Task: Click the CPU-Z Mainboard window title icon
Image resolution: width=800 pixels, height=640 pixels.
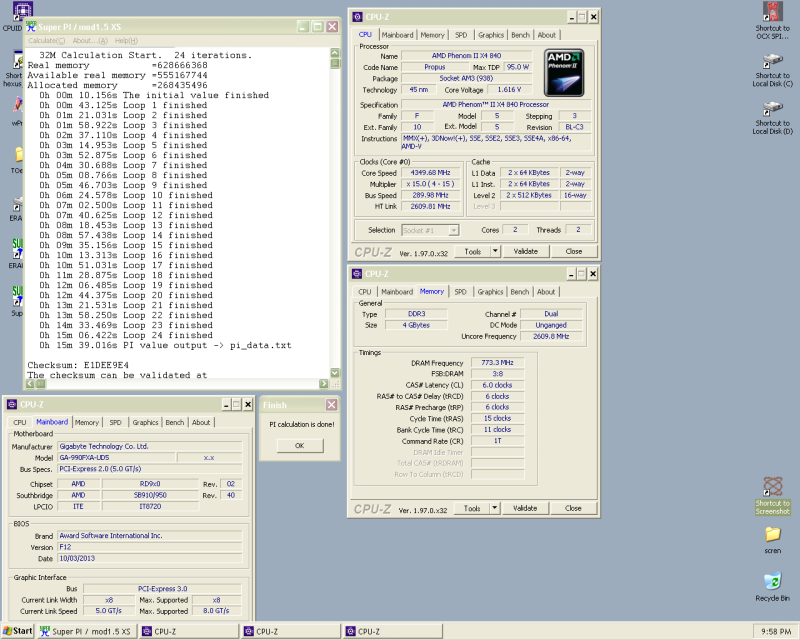Action: pos(12,404)
